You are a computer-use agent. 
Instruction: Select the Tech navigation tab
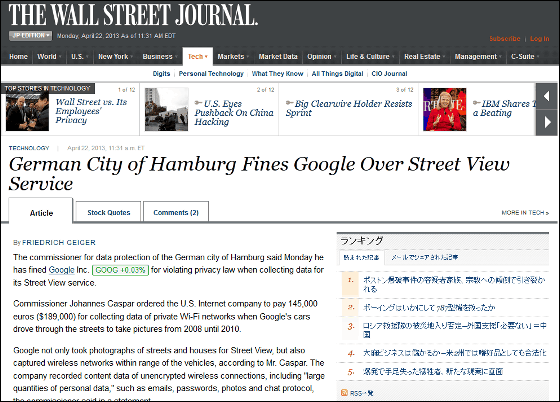tap(198, 56)
